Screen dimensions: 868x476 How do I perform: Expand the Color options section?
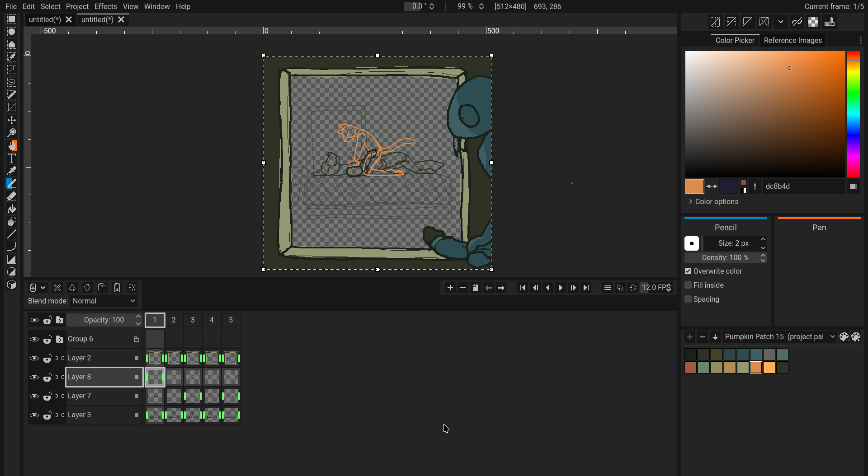point(713,201)
